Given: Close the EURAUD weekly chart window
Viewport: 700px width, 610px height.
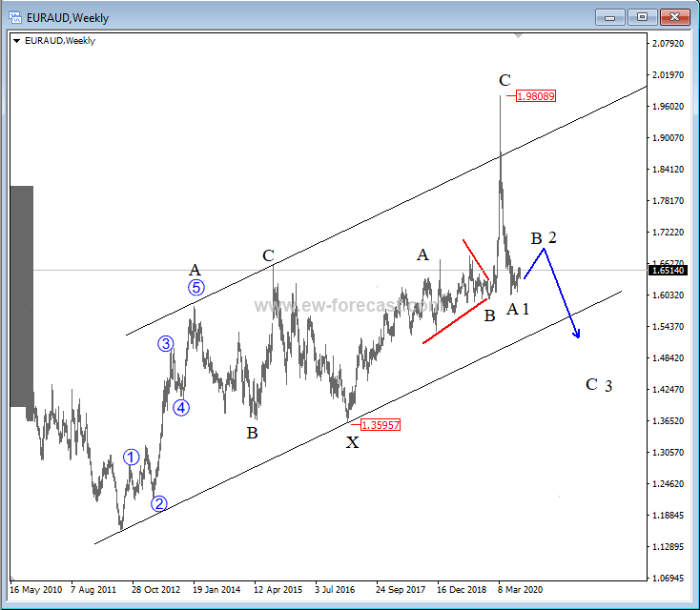Looking at the screenshot, I should pos(674,17).
